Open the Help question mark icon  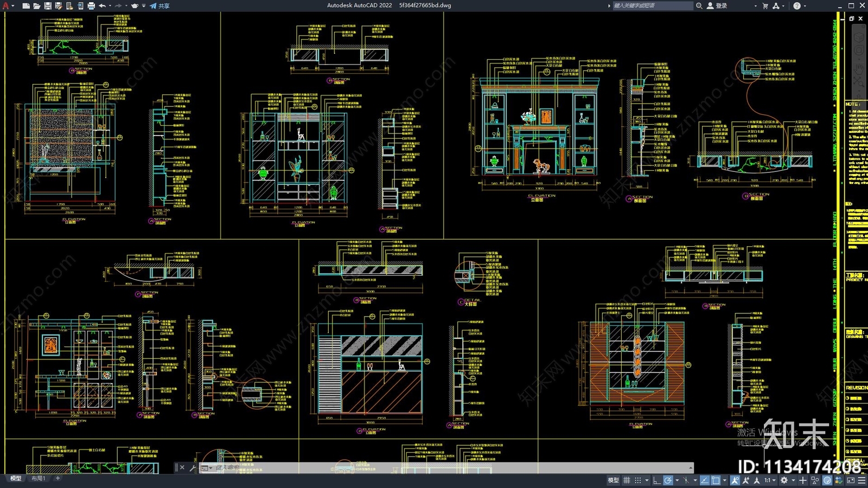pos(797,6)
